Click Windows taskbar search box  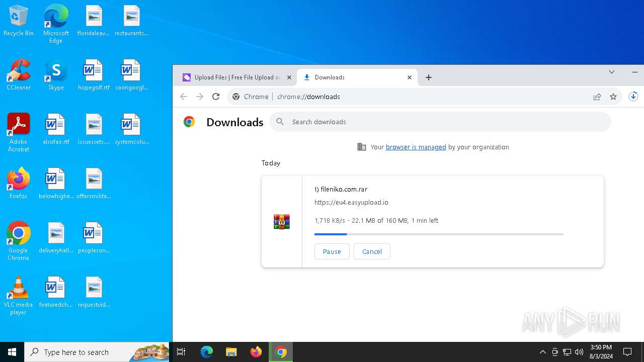click(97, 352)
